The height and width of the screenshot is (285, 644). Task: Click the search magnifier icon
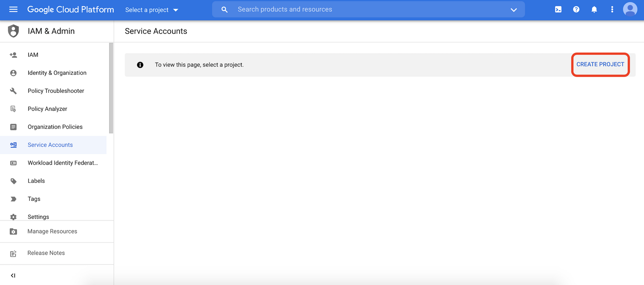pos(224,10)
